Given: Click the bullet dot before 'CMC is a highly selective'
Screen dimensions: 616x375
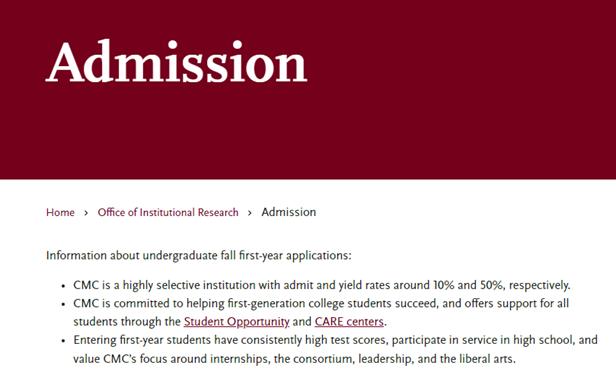Looking at the screenshot, I should click(63, 286).
